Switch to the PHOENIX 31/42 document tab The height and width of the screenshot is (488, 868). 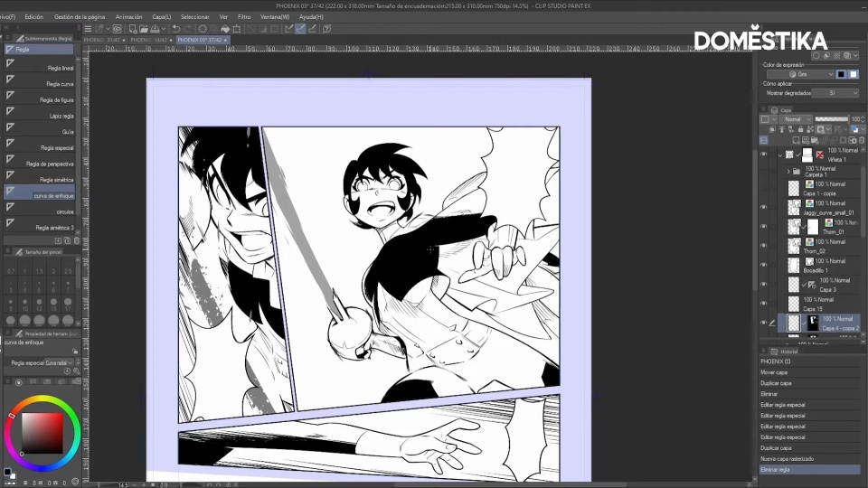click(105, 40)
